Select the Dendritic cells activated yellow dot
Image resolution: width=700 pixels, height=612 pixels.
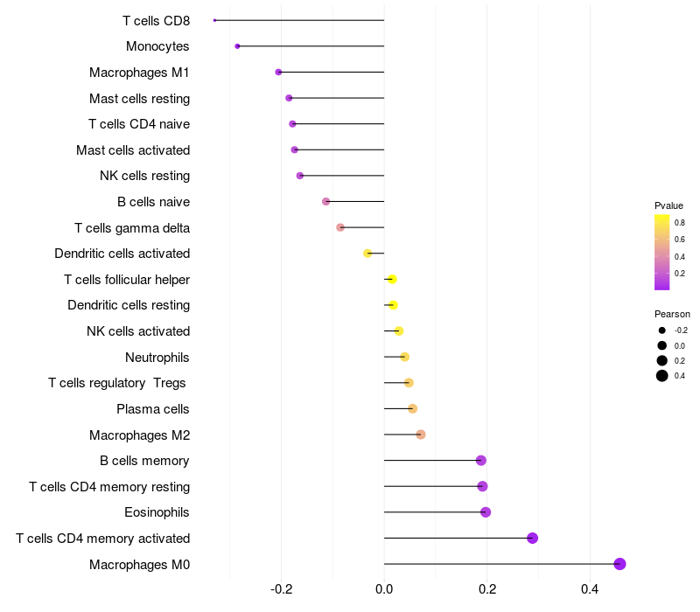pyautogui.click(x=367, y=254)
